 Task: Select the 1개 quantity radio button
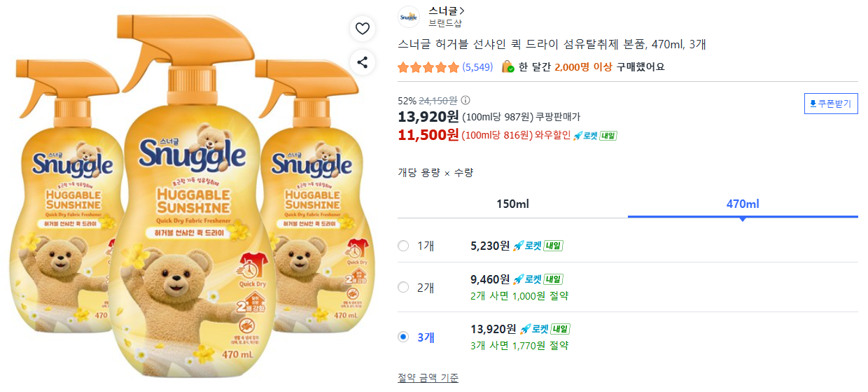(x=403, y=246)
